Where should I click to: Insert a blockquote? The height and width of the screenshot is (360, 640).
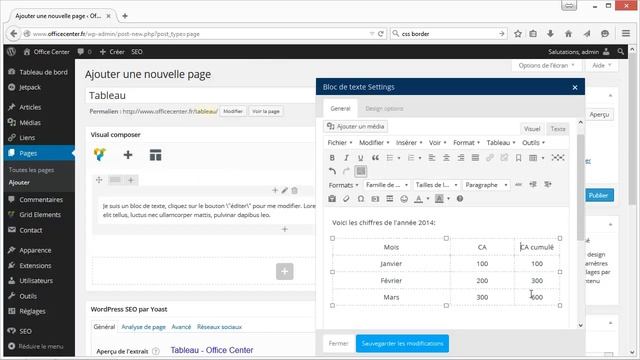(x=375, y=158)
